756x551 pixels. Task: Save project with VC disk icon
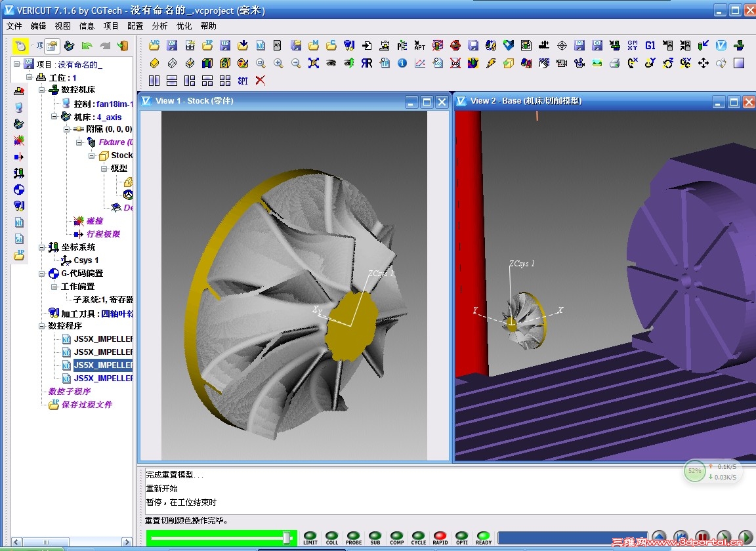pyautogui.click(x=172, y=45)
